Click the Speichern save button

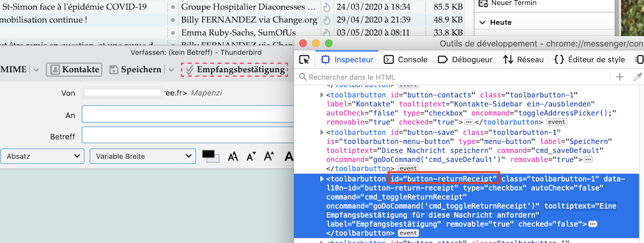coord(136,70)
